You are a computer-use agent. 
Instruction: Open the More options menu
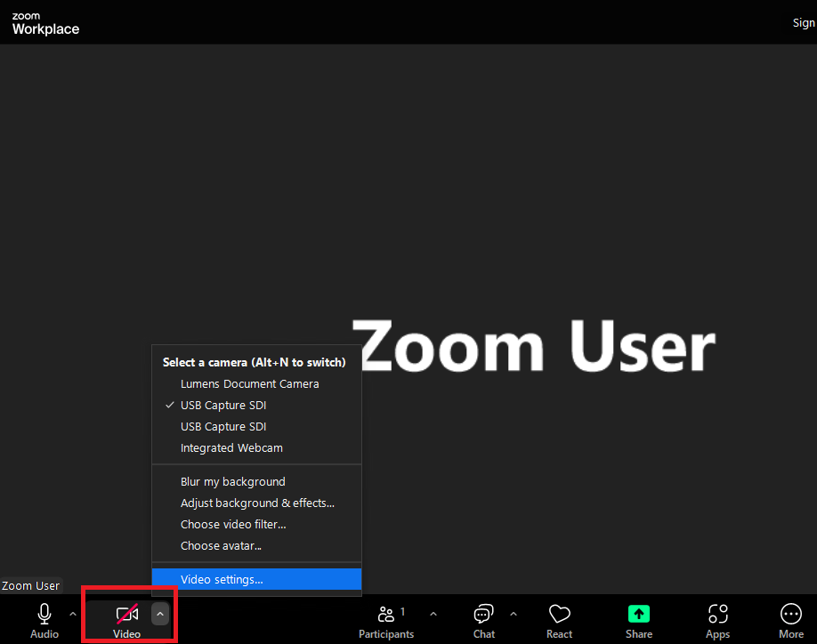(790, 614)
